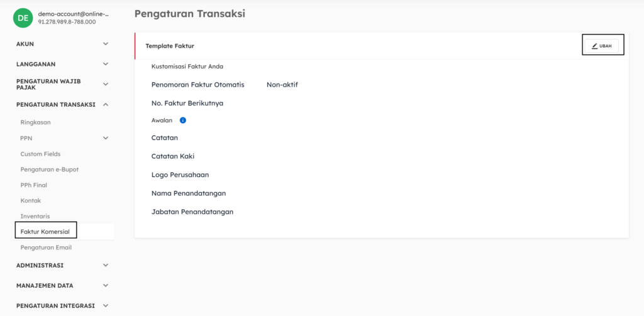Select PPh Final in sidebar

click(33, 185)
